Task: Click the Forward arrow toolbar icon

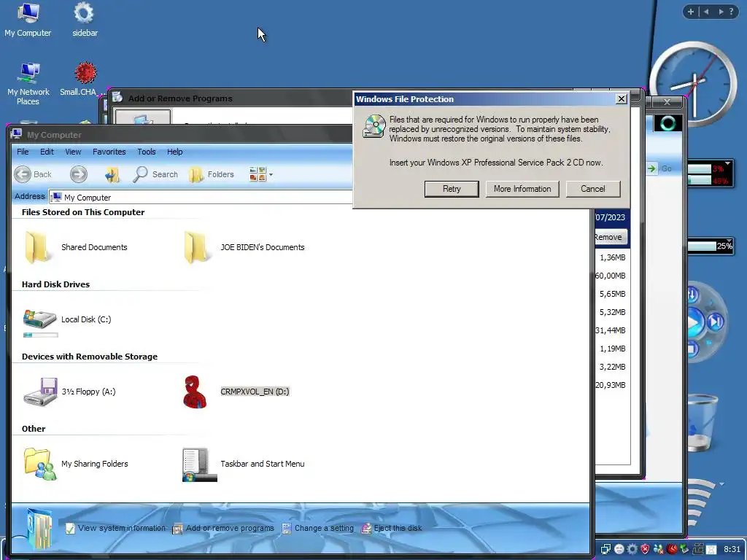Action: point(79,174)
